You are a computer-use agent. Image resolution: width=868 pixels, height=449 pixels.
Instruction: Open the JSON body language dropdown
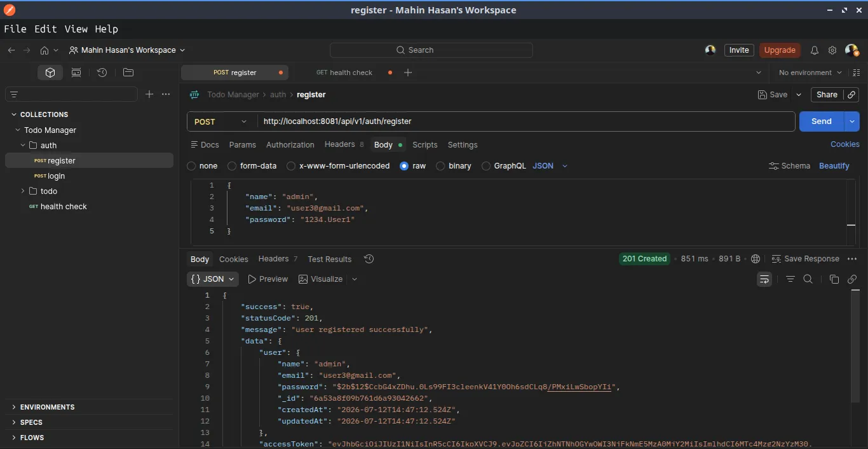550,166
